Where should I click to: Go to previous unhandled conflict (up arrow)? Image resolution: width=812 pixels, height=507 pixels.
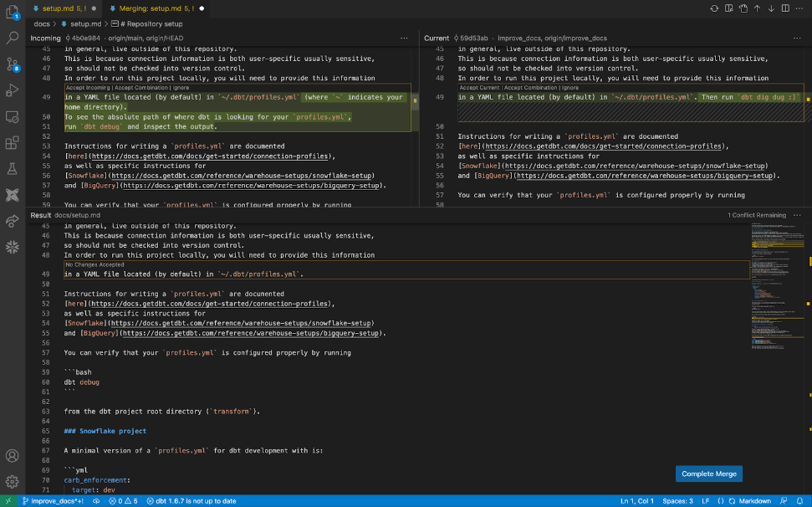(x=757, y=8)
